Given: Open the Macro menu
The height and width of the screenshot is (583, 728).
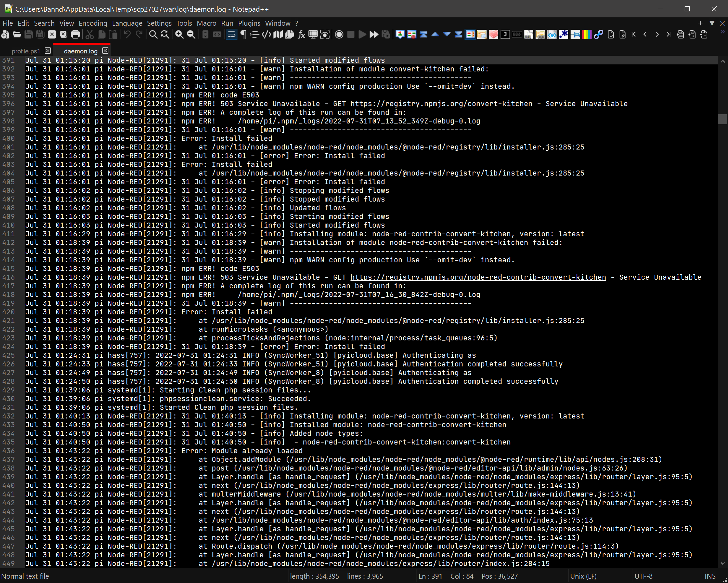Looking at the screenshot, I should [206, 23].
